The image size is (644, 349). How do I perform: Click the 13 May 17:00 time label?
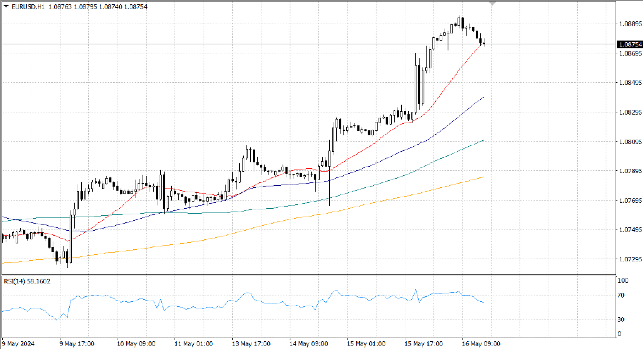click(x=251, y=344)
